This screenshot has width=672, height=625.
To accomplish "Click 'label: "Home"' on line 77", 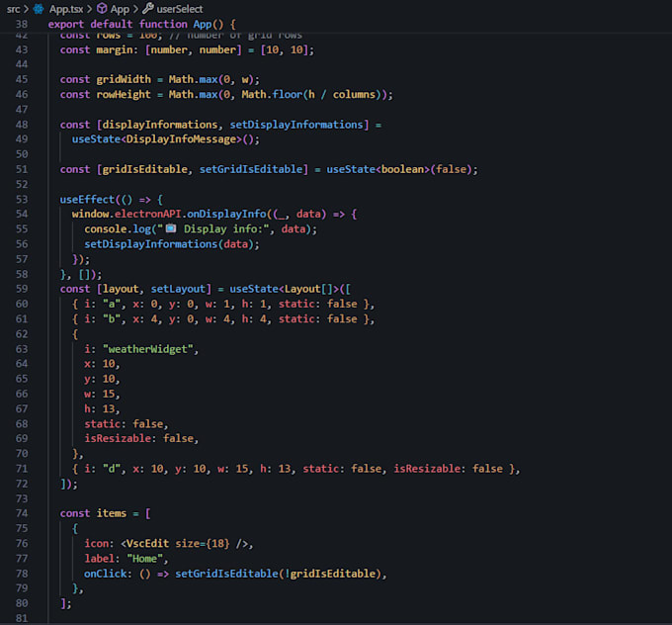I will pos(124,559).
